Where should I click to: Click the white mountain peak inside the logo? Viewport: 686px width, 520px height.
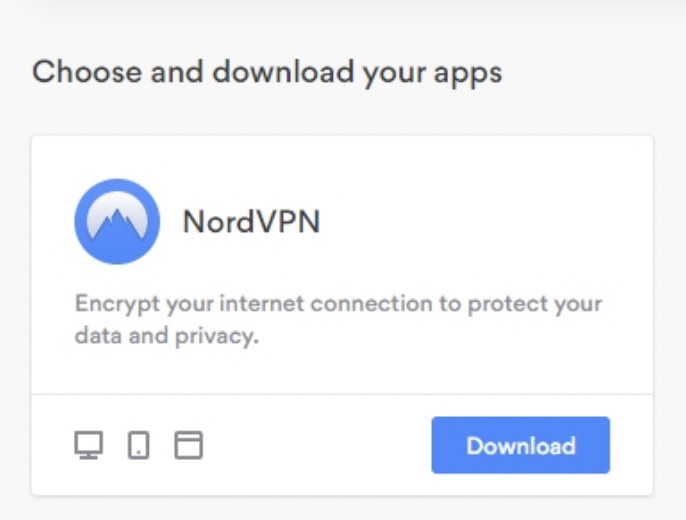click(x=117, y=215)
